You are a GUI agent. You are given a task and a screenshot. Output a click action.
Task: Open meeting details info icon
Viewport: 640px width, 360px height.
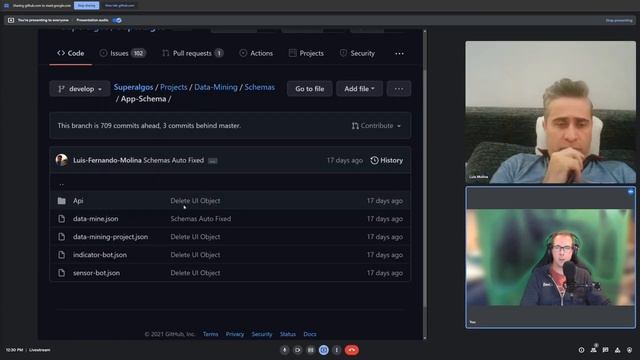(581, 350)
